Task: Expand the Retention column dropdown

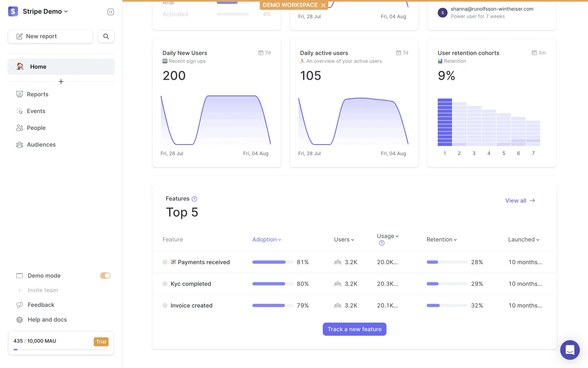Action: [x=441, y=240]
